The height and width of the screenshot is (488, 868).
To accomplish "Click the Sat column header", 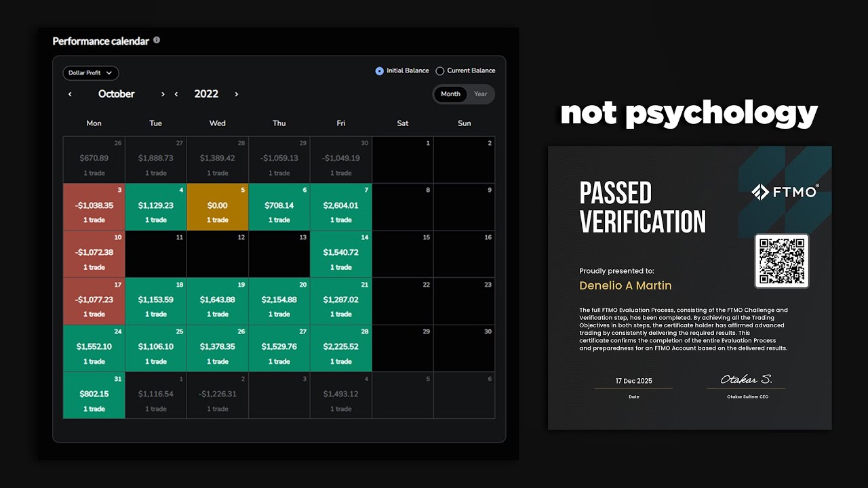I will 403,123.
